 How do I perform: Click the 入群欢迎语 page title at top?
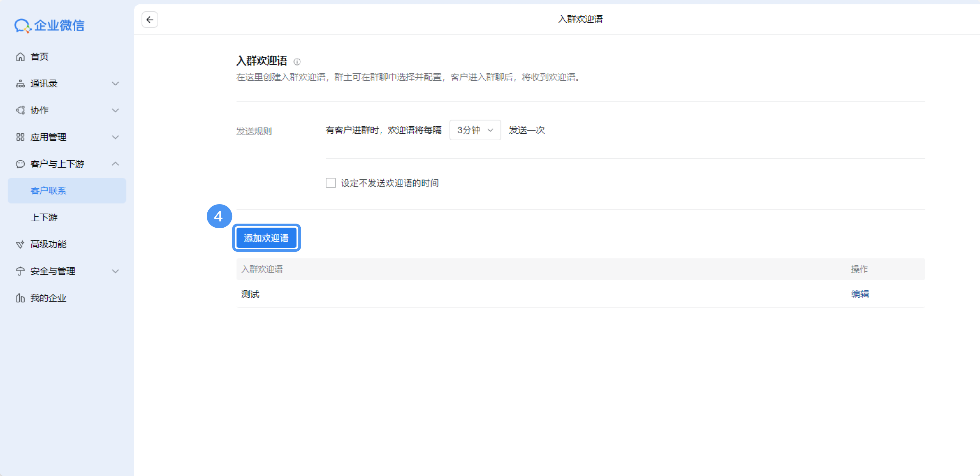pyautogui.click(x=581, y=19)
